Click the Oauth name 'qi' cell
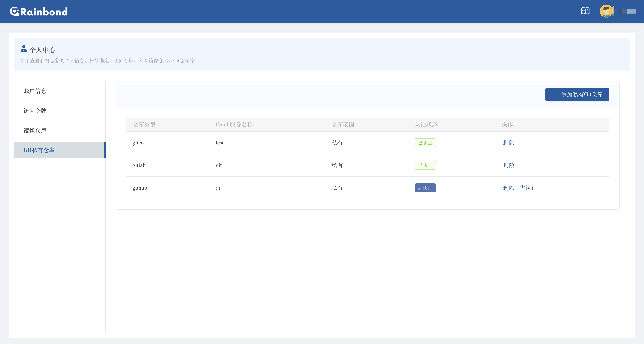 pos(218,188)
